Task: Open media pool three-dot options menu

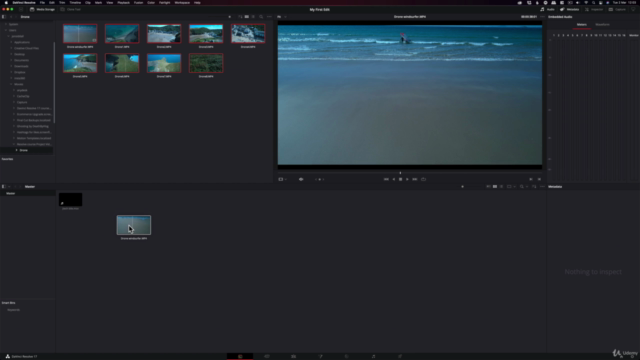Action: 542,187
